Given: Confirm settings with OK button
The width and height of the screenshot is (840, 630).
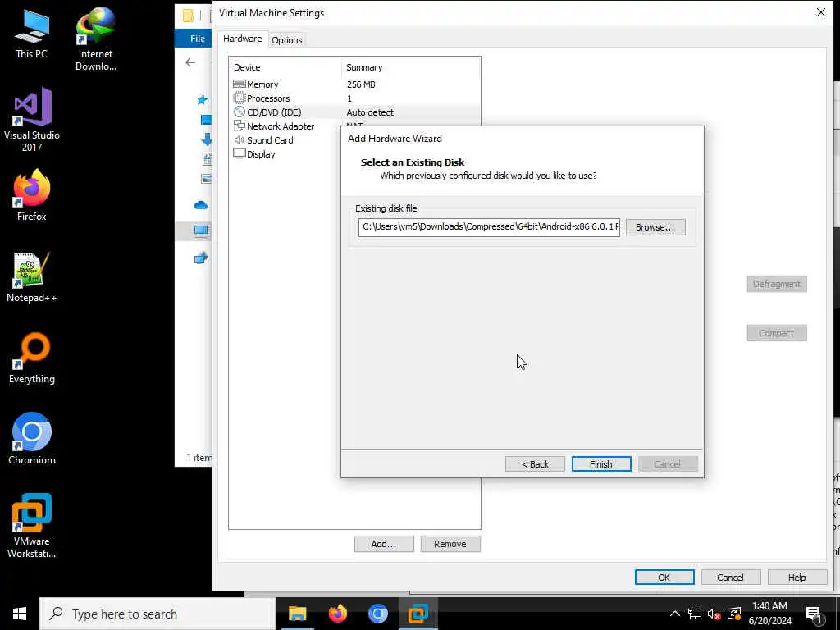Looking at the screenshot, I should [664, 577].
